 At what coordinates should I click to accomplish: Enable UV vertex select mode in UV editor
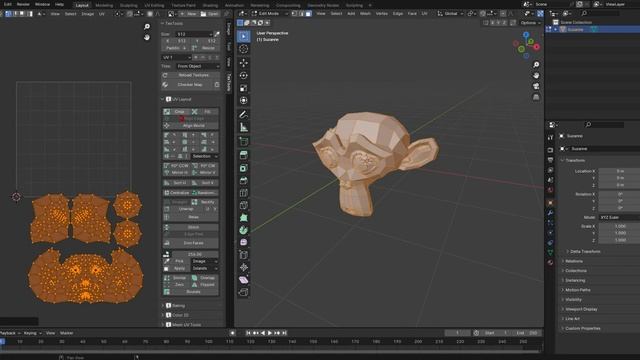8,14
